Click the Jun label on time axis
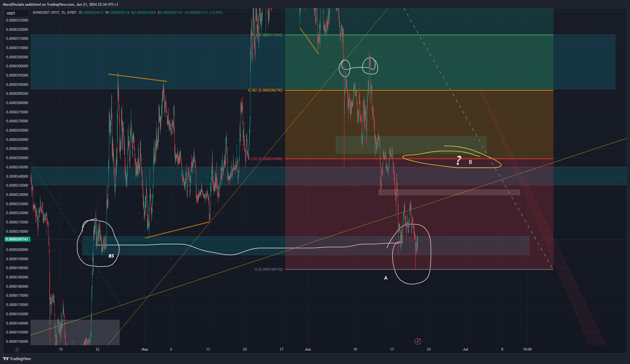Screen dimensions: 630x364 pyautogui.click(x=308, y=349)
